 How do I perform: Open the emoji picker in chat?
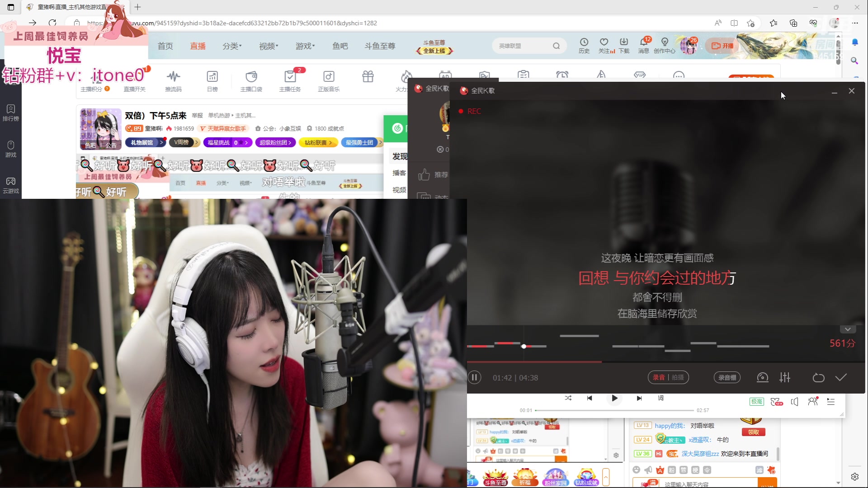(x=636, y=470)
